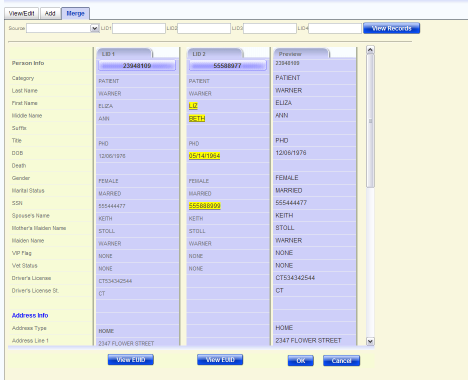
Task: Select highlighted SSN 555888999 in LID 2
Action: click(205, 206)
